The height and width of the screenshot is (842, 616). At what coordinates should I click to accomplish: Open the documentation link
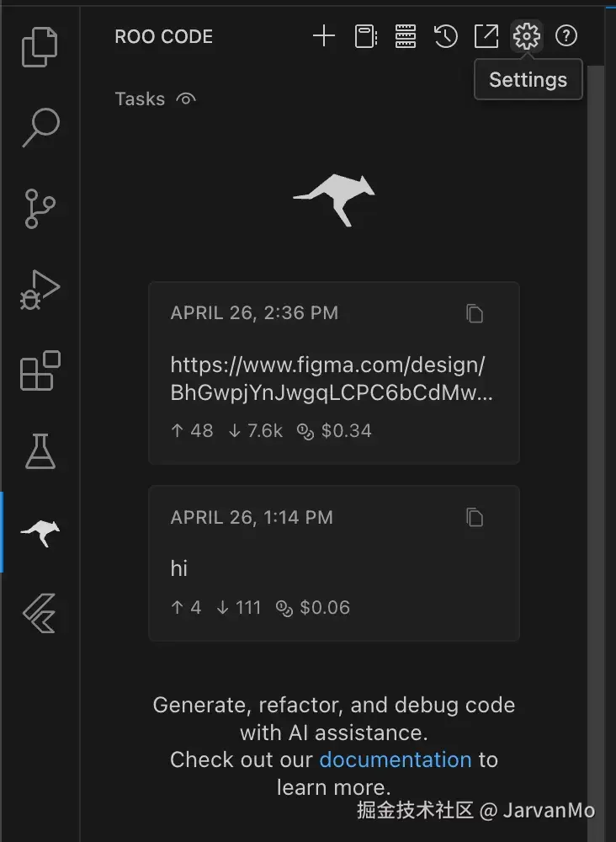tap(396, 759)
